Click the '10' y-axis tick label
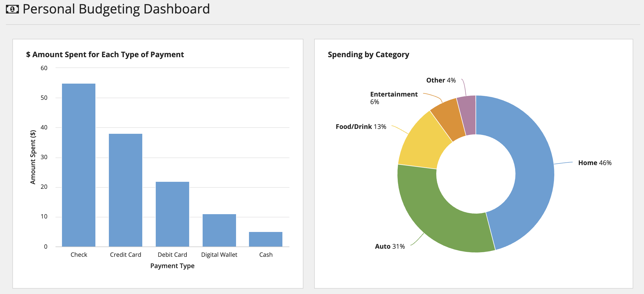 (x=44, y=217)
